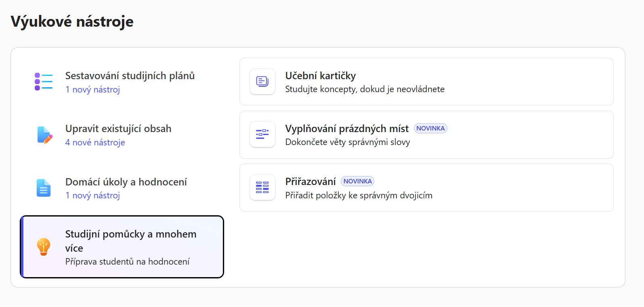Screen dimensions: 644x307
Task: Open the Přiřazování tool title
Action: [310, 182]
